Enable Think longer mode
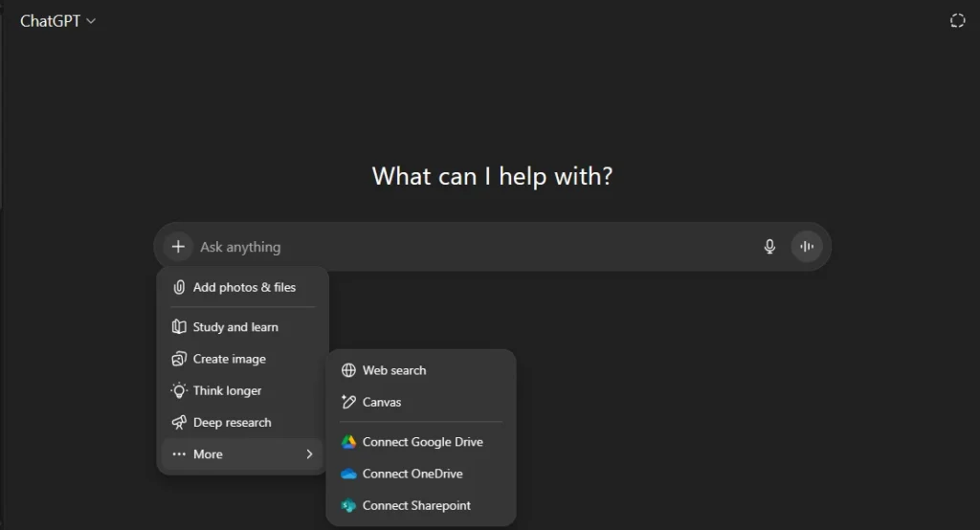980x530 pixels. coord(242,390)
